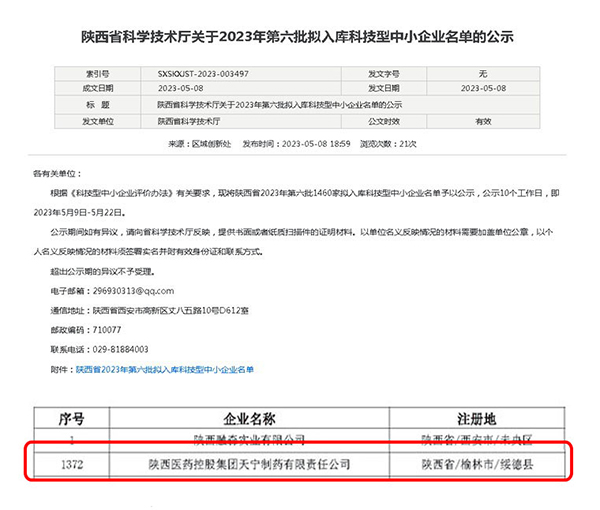The image size is (600, 510).
Task: Click the location cell 陕西省/榆林市/绥德县
Action: [x=477, y=464]
